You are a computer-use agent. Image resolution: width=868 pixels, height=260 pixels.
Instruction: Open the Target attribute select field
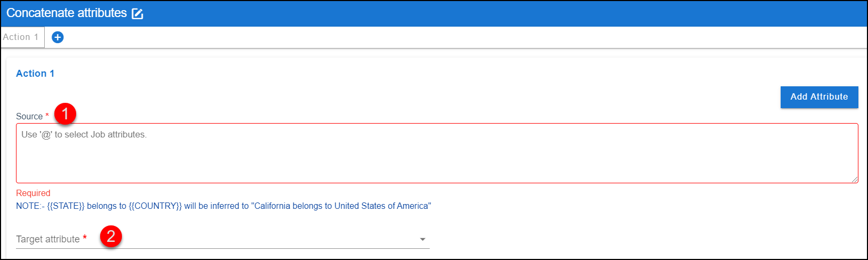point(223,239)
